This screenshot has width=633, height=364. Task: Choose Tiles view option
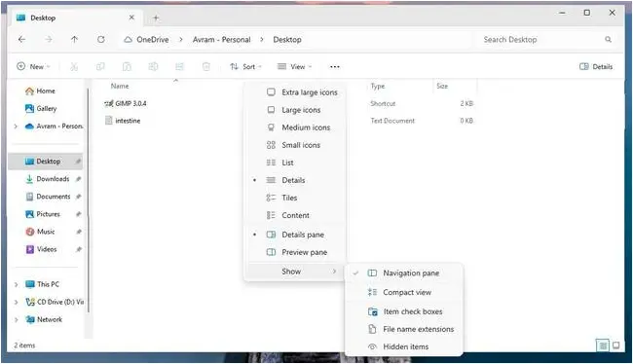tap(295, 198)
